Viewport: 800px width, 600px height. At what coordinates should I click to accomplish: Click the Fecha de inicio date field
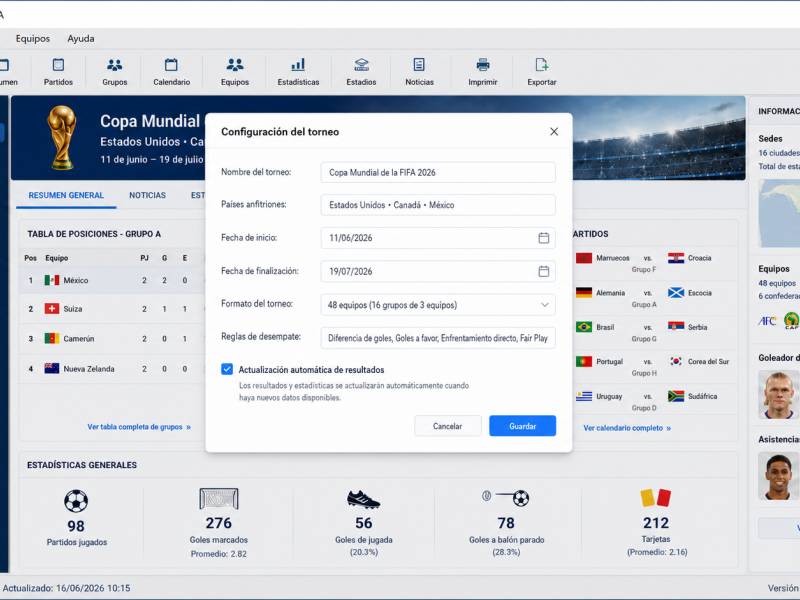438,238
